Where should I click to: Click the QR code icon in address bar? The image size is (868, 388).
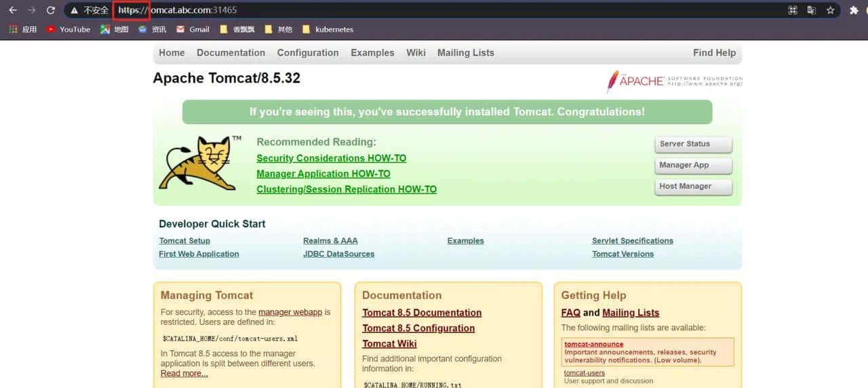coord(793,10)
